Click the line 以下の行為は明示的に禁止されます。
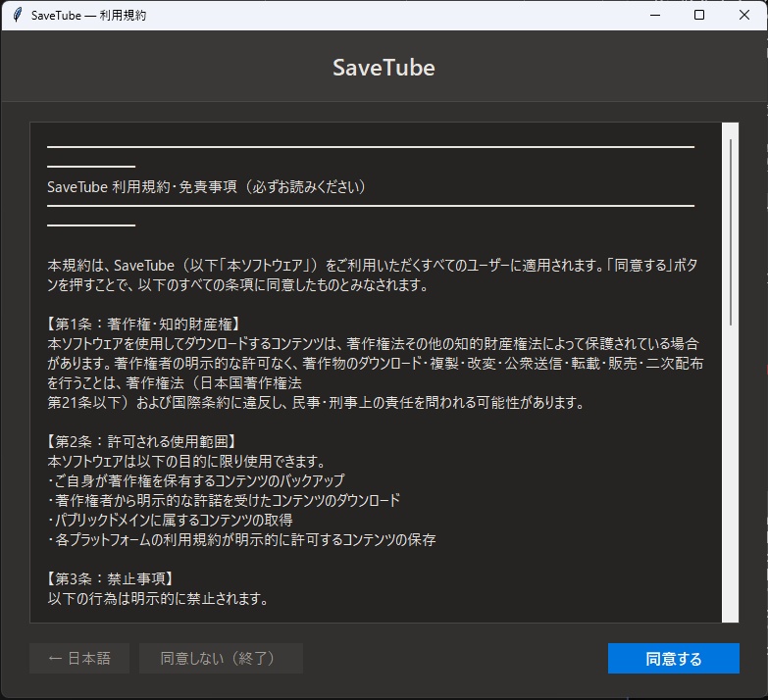The image size is (768, 700). click(x=158, y=598)
